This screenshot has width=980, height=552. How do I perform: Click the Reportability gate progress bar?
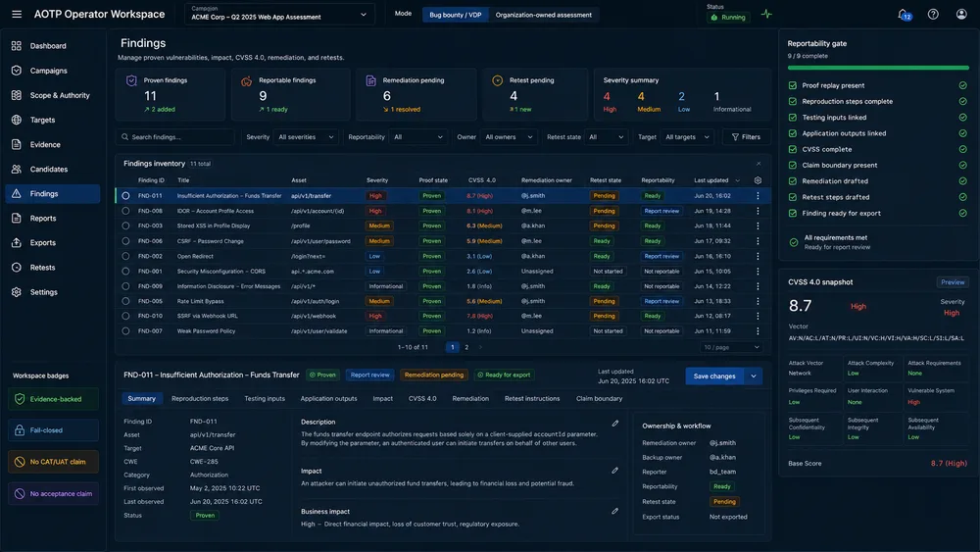coord(878,68)
